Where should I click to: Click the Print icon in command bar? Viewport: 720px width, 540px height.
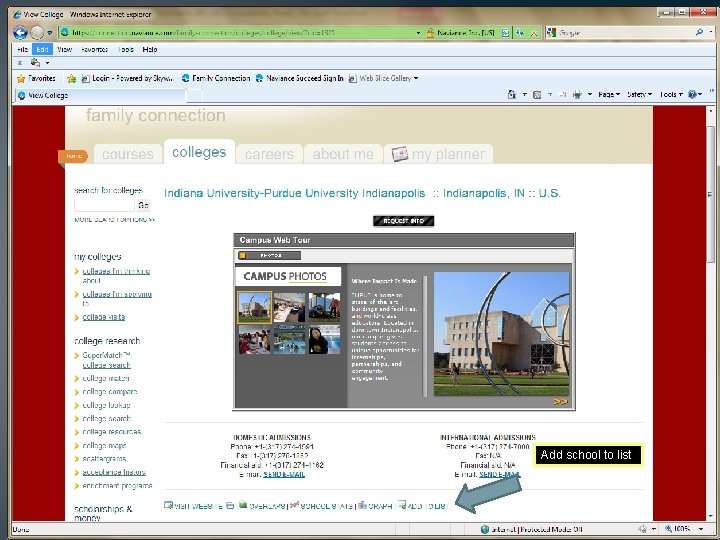(577, 94)
